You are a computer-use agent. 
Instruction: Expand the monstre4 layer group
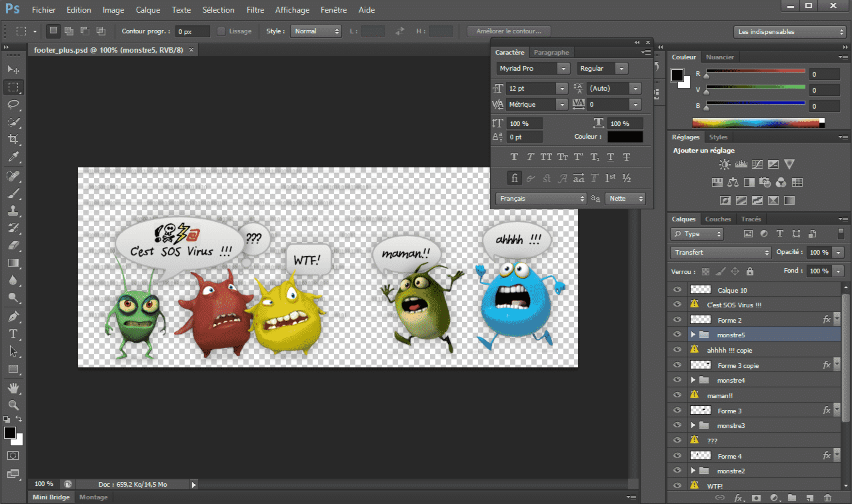point(693,380)
